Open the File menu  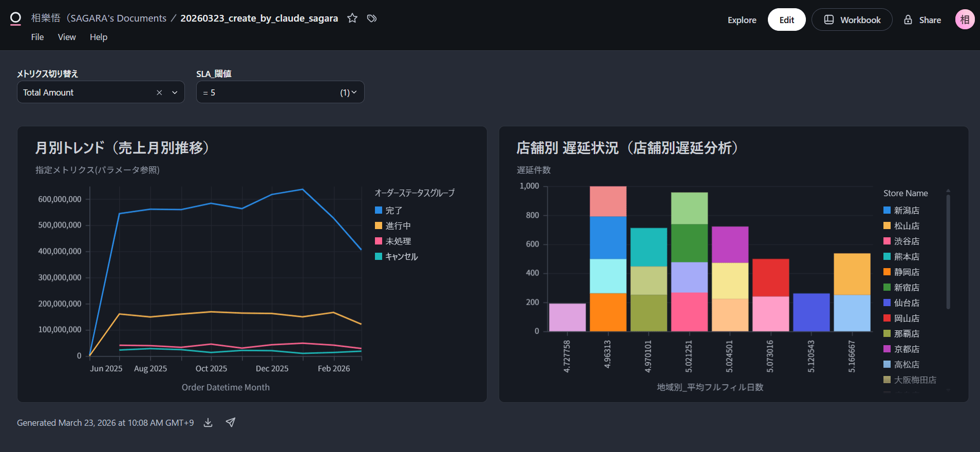[37, 37]
